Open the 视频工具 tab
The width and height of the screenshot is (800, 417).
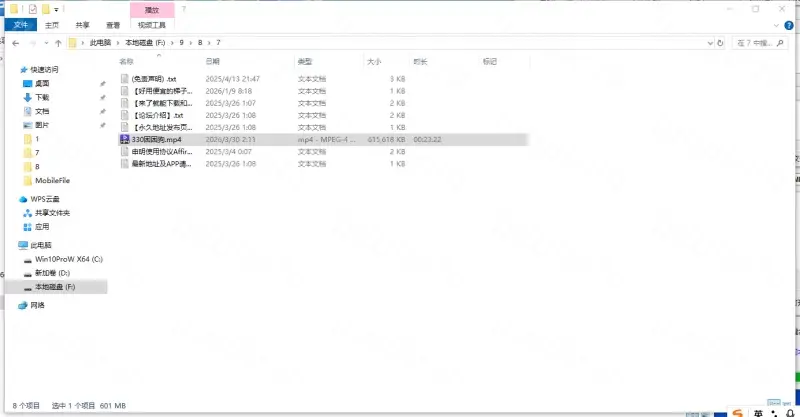tap(153, 25)
